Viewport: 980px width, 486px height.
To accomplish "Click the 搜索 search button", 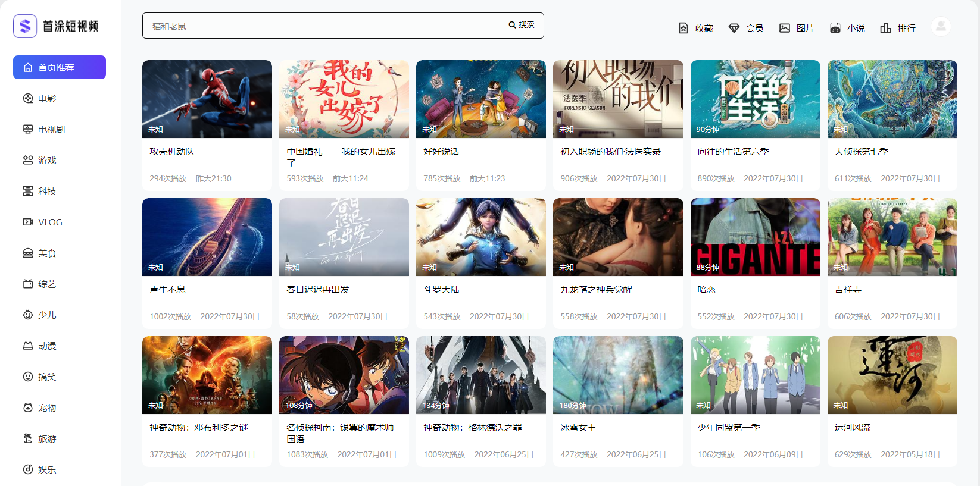I will pyautogui.click(x=522, y=25).
